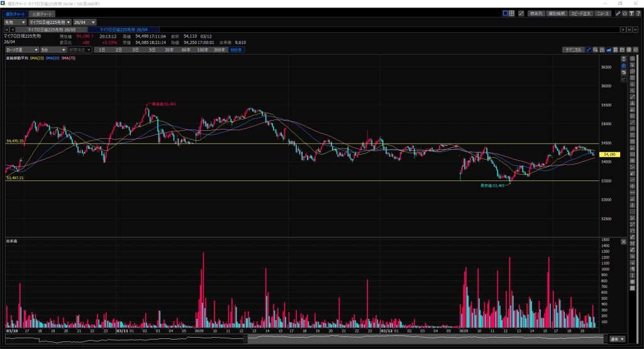Click the chain link icon in top toolbar
Screen dimensions: 644x349
[x=618, y=13]
